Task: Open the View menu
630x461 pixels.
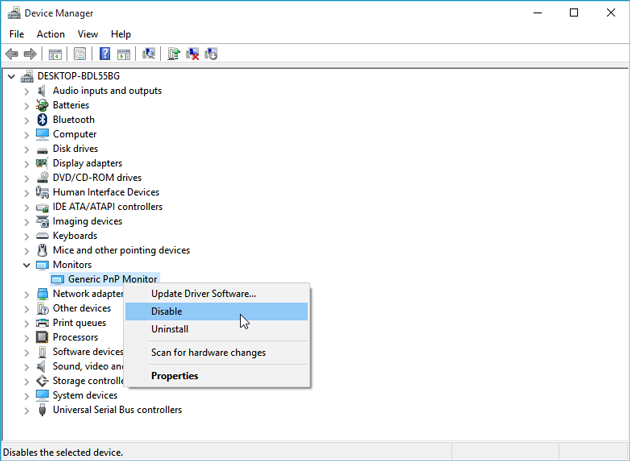Action: tap(88, 34)
